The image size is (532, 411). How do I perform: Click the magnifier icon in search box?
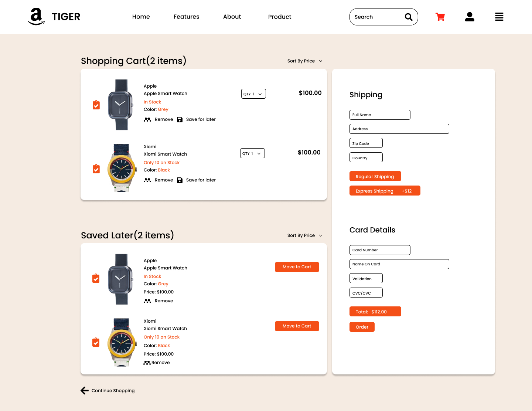(x=409, y=17)
